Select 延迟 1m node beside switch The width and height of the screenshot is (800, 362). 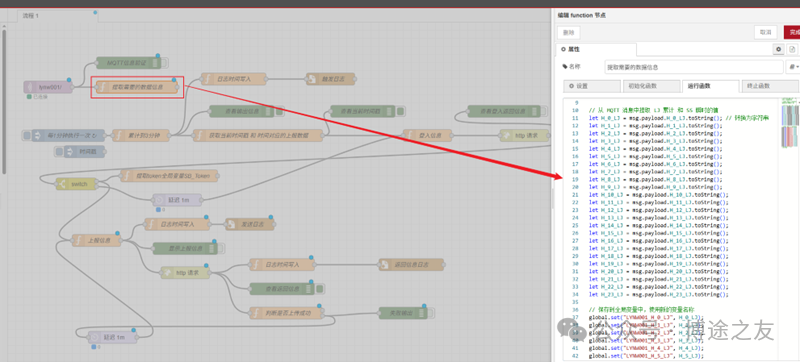(178, 200)
